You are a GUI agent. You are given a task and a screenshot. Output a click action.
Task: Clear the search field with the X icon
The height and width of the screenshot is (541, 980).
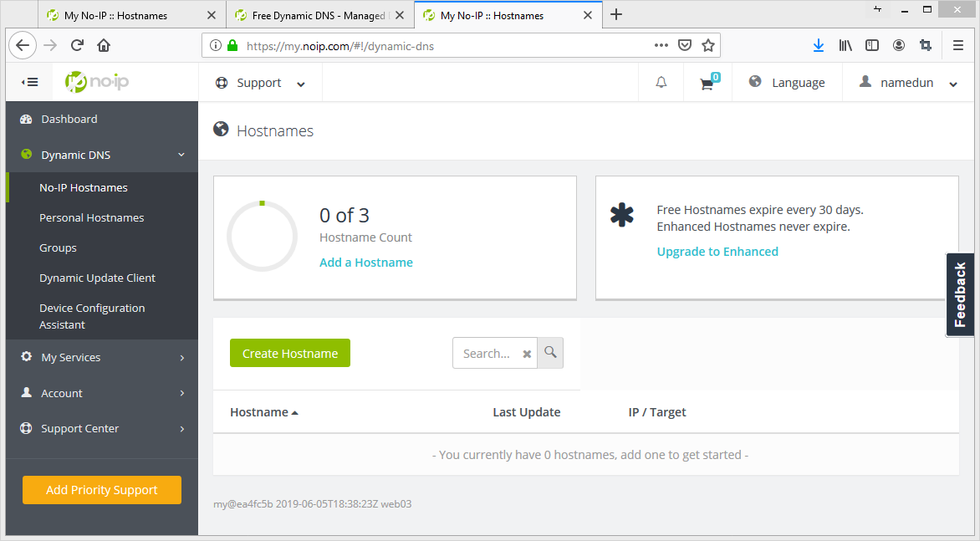click(x=527, y=354)
